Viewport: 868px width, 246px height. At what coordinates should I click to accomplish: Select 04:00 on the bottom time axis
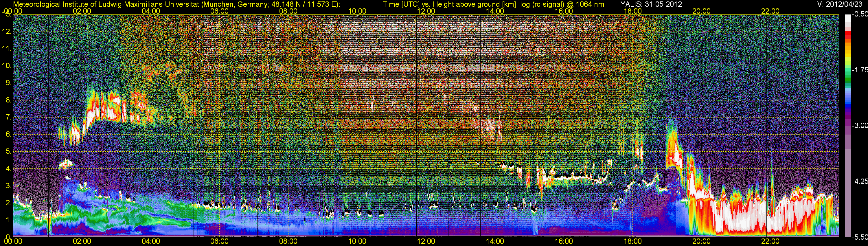151,241
